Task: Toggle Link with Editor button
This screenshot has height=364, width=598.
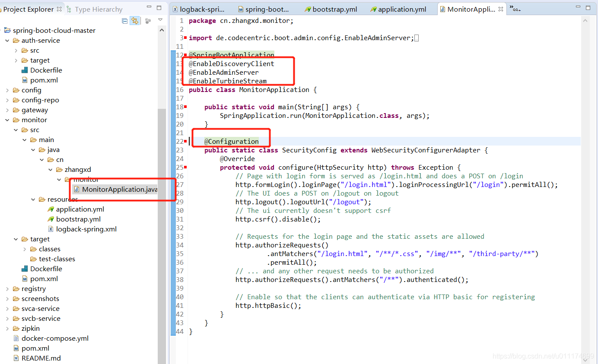Action: point(135,21)
